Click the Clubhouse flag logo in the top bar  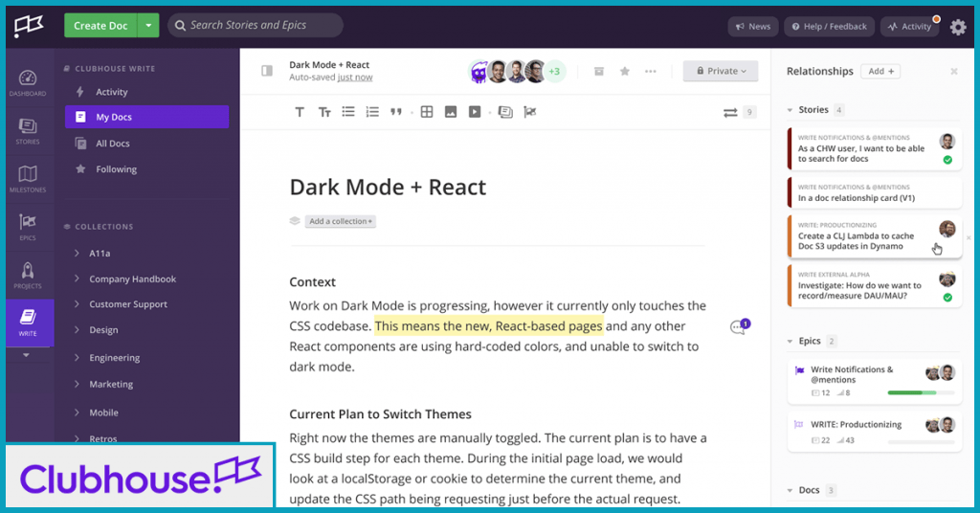[29, 26]
